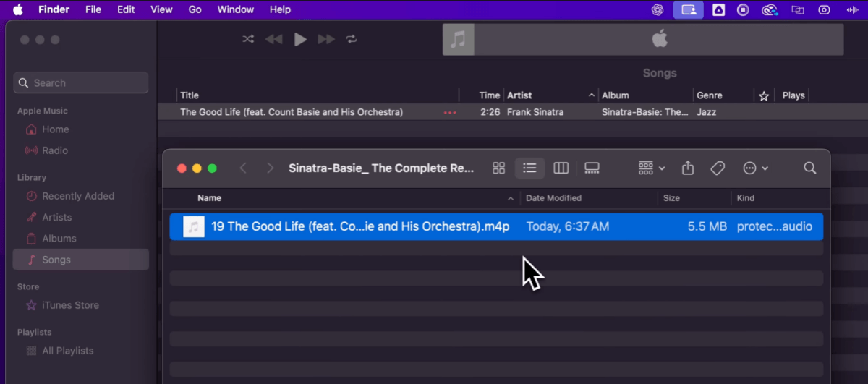Sort songs by Time column
The width and height of the screenshot is (868, 384).
pos(490,95)
